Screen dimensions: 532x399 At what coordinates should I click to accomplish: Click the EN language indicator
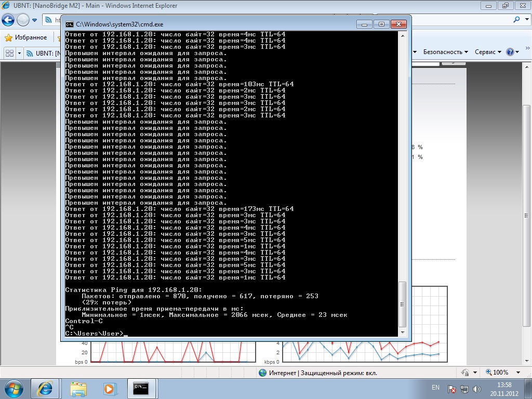point(435,388)
